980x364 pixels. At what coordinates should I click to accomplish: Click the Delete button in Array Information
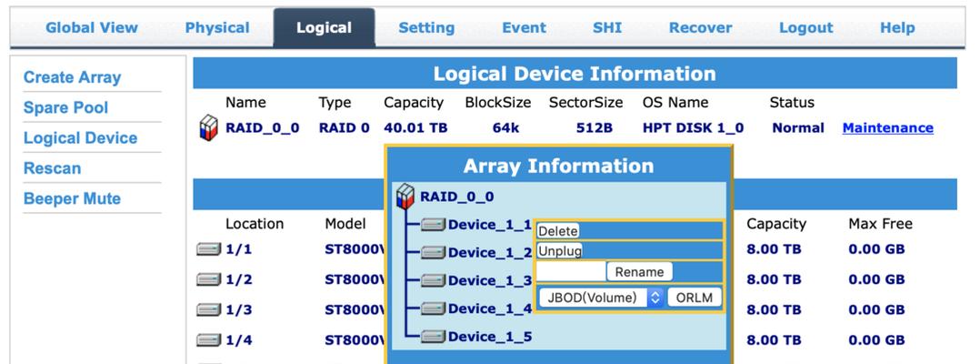tap(557, 231)
